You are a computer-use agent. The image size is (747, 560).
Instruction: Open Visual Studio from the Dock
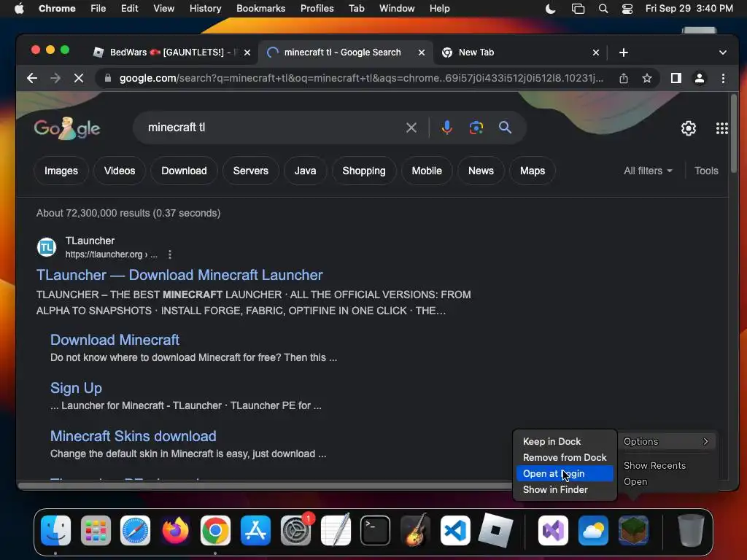tap(553, 531)
